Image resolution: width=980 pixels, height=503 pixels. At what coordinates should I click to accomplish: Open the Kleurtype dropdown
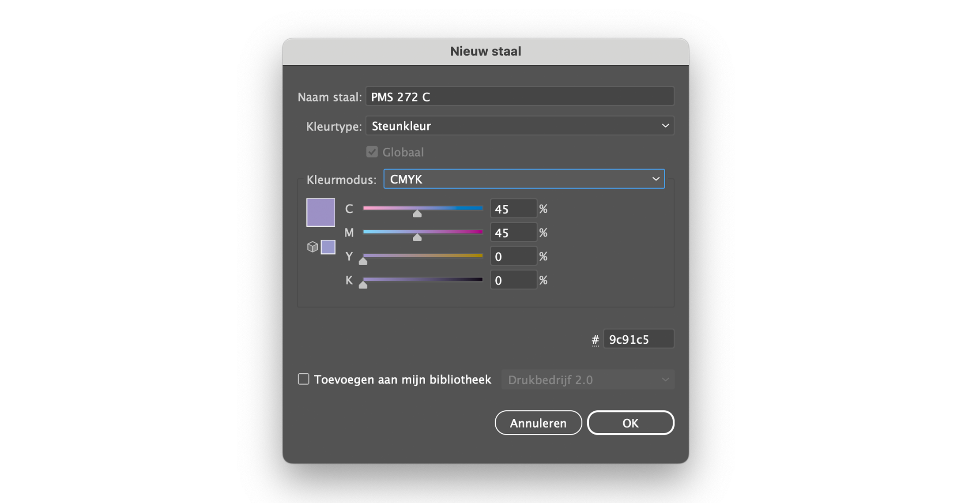click(520, 126)
